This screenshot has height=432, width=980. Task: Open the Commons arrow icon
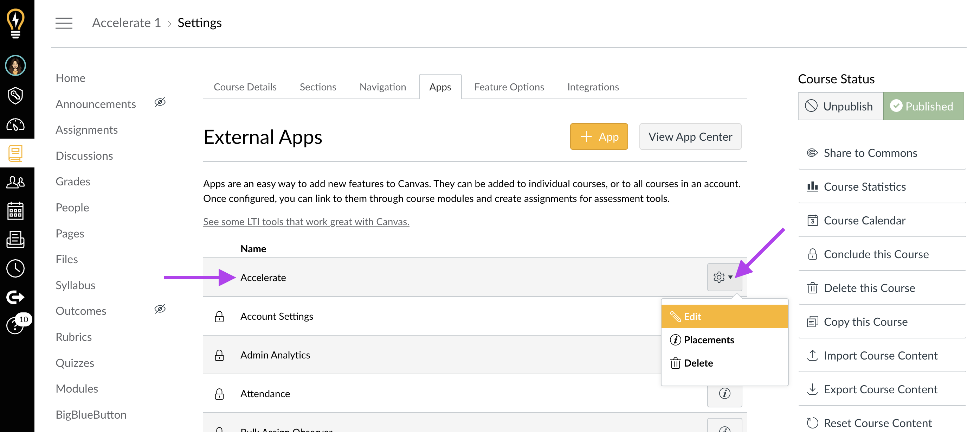[15, 297]
